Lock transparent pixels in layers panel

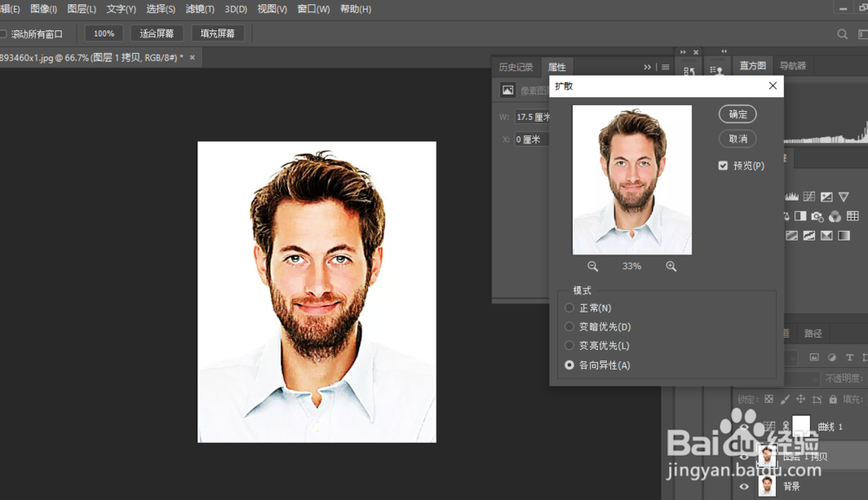click(769, 399)
